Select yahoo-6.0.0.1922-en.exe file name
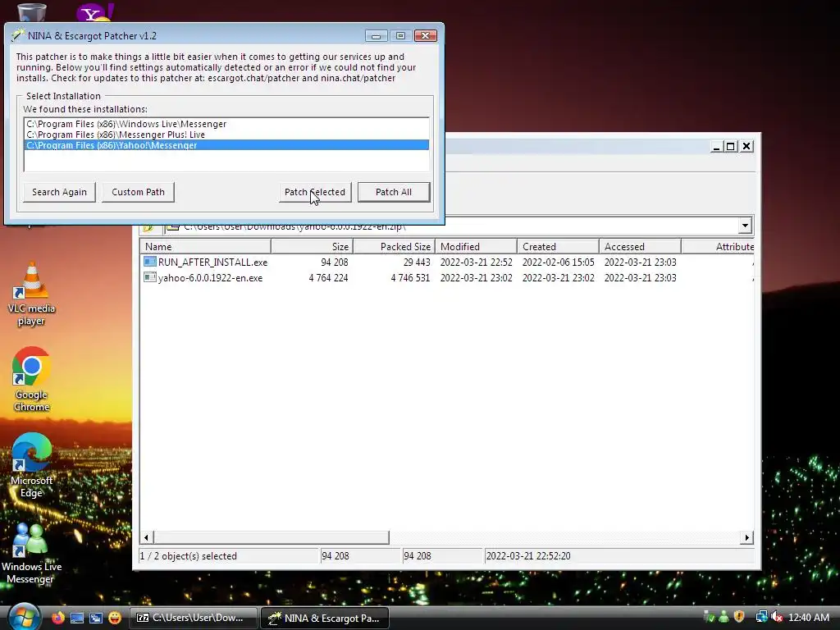The height and width of the screenshot is (630, 840). point(210,277)
